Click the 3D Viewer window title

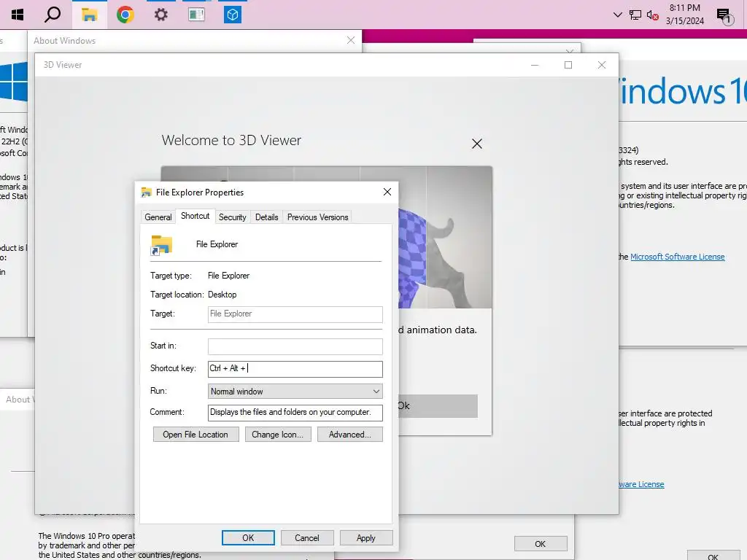[x=63, y=65]
